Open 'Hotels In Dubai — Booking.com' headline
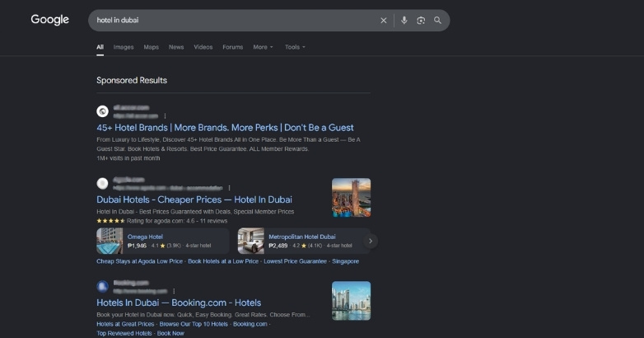Image resolution: width=644 pixels, height=338 pixels. (179, 303)
